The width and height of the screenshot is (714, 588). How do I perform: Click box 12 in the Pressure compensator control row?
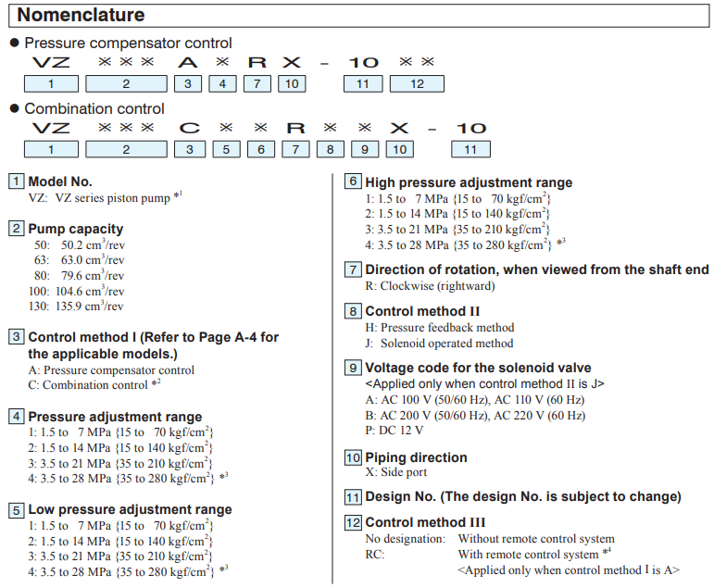click(x=419, y=84)
